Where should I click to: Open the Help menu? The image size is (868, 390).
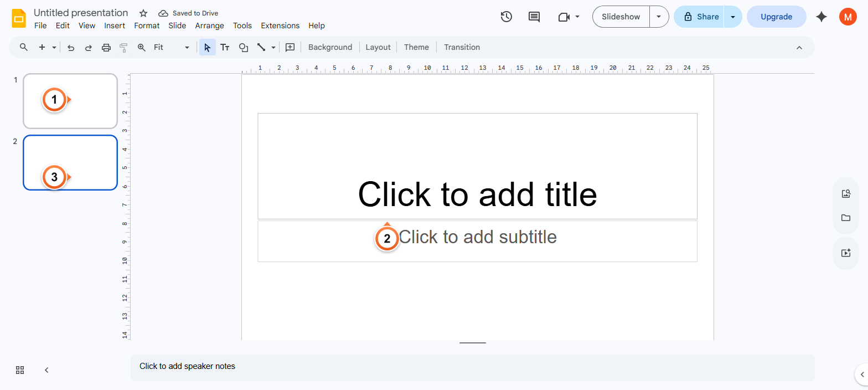[x=317, y=25]
